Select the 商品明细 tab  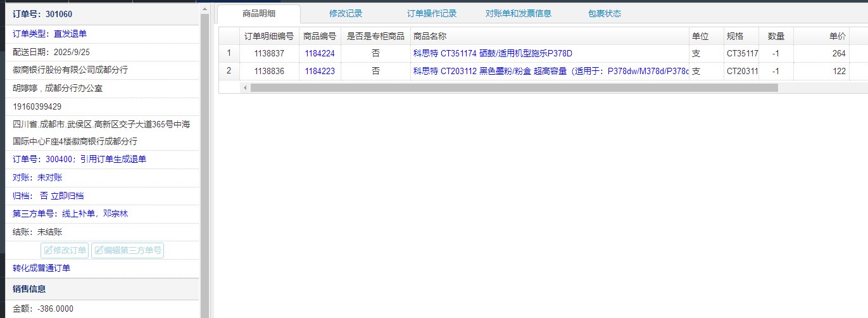click(258, 13)
